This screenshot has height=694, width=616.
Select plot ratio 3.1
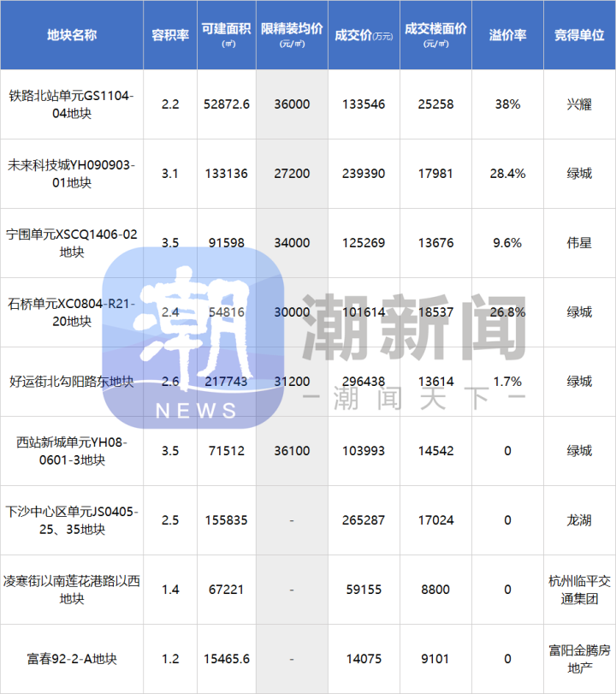pos(170,174)
